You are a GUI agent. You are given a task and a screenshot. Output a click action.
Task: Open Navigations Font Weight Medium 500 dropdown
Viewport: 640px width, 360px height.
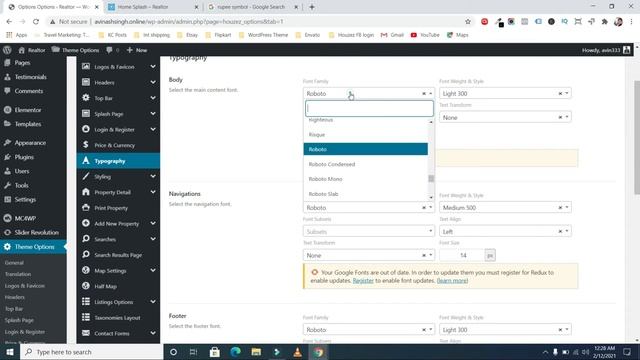click(x=505, y=208)
